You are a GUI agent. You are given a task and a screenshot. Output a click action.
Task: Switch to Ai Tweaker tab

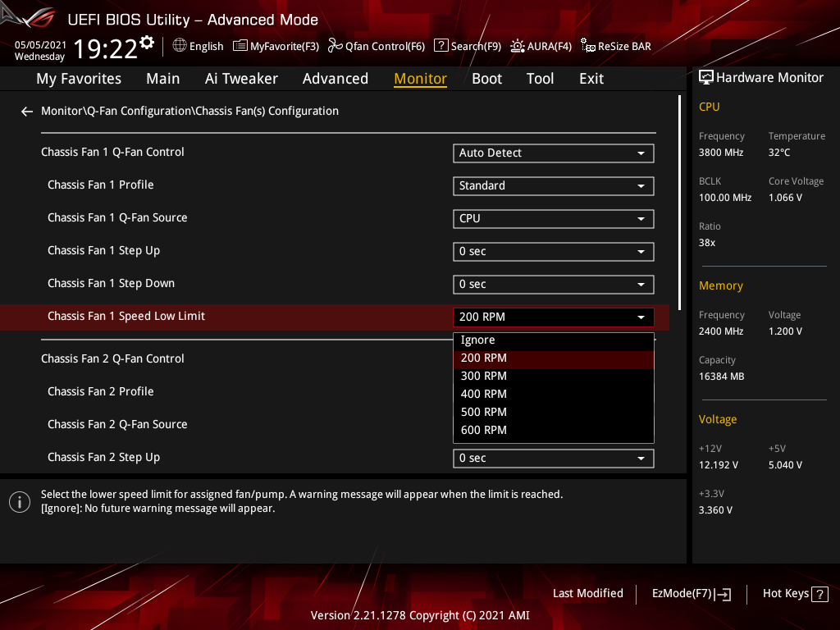(241, 79)
